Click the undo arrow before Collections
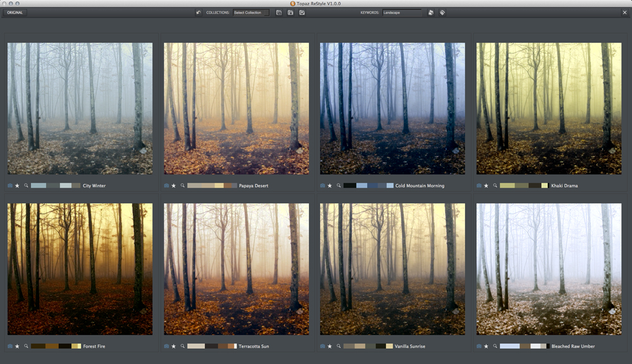632x364 pixels. [198, 13]
